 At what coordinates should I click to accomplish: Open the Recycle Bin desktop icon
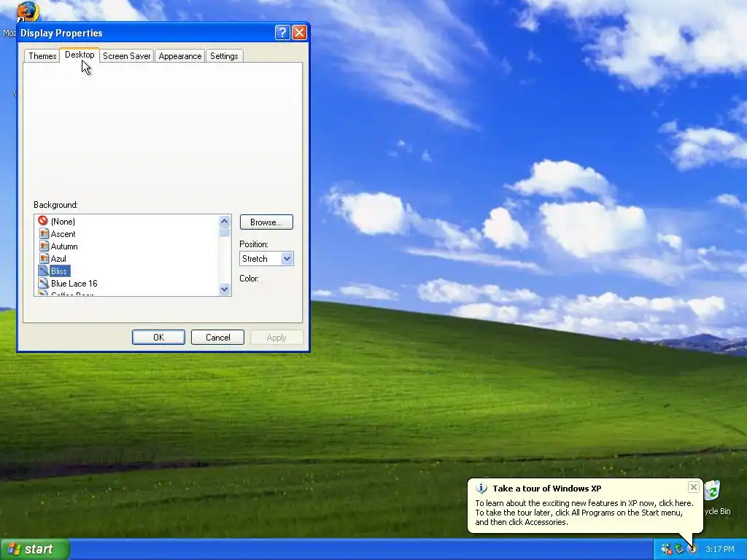click(712, 491)
